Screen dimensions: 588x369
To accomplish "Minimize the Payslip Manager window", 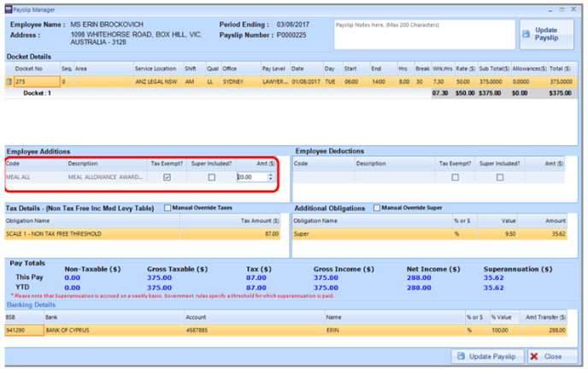I will pos(550,9).
